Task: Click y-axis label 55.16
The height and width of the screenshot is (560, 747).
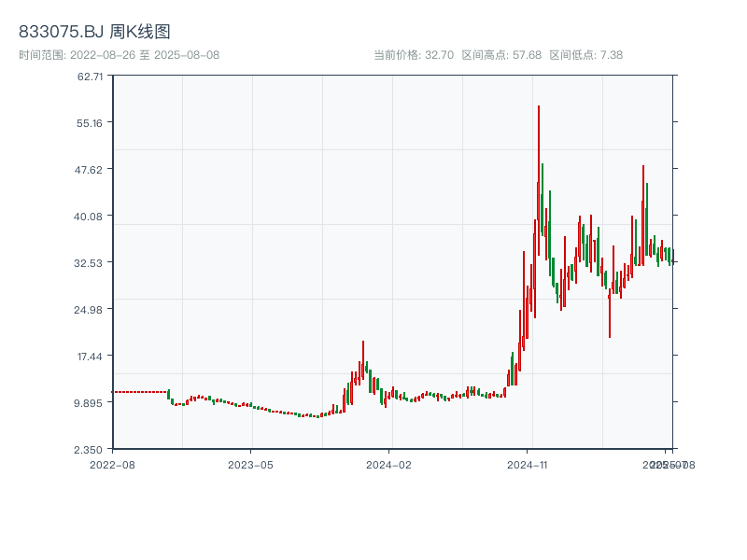Action: coord(90,123)
